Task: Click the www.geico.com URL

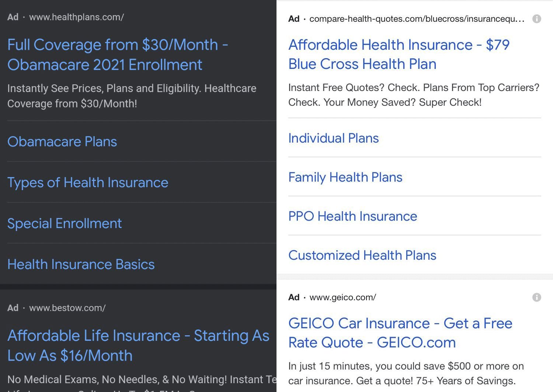Action: (x=342, y=297)
